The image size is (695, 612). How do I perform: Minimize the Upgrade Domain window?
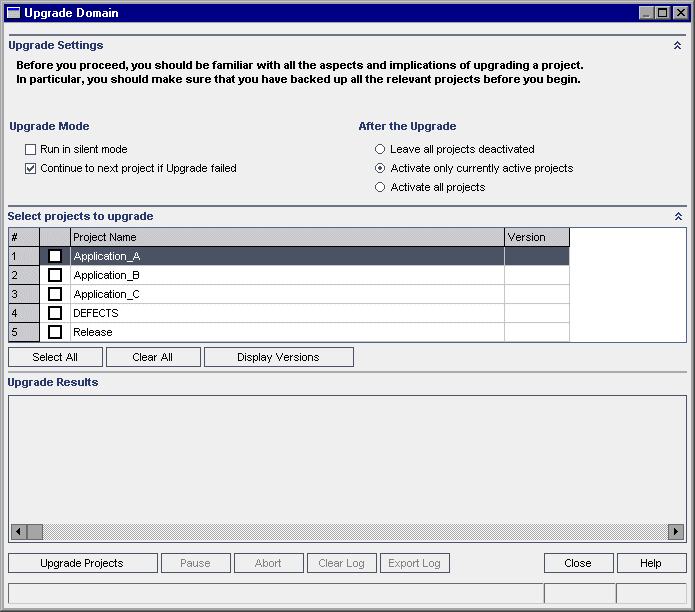point(647,13)
